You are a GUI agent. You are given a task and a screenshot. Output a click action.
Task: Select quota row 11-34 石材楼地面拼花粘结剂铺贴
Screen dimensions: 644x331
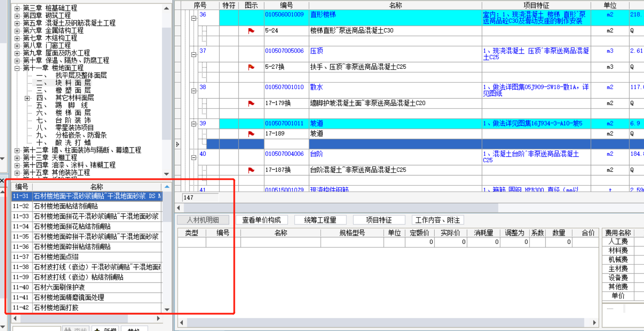[87, 226]
